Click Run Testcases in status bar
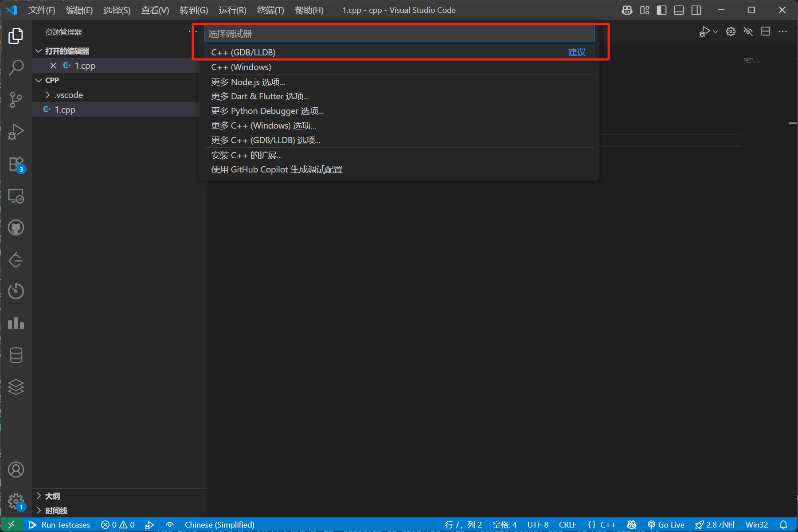 [x=60, y=525]
